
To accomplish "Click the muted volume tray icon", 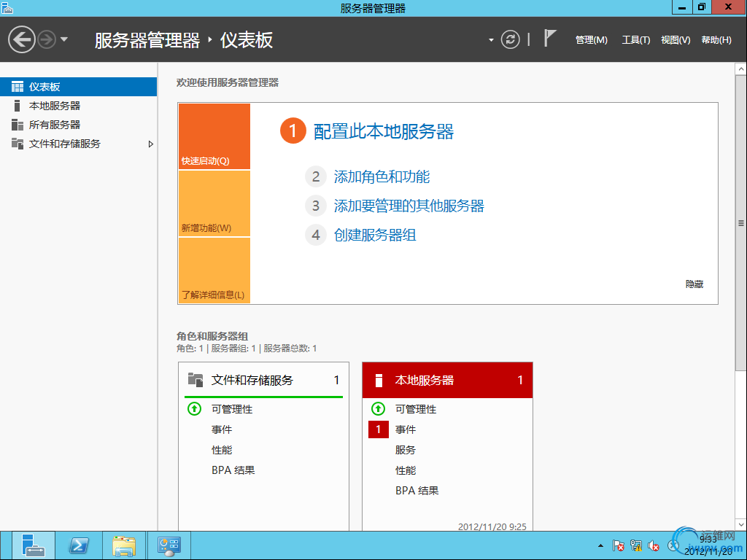I will 654,545.
